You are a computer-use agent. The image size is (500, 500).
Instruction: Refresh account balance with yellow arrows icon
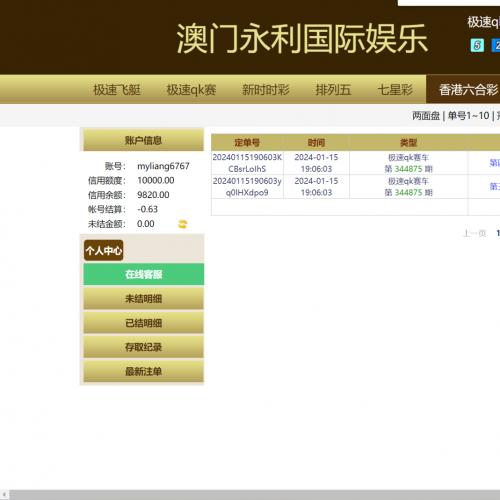click(183, 224)
